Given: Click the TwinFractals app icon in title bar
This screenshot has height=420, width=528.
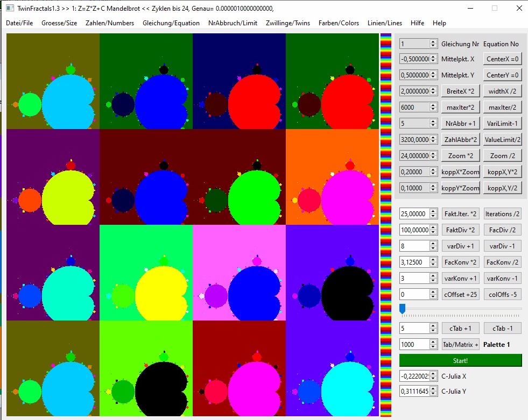Looking at the screenshot, I should point(10,8).
